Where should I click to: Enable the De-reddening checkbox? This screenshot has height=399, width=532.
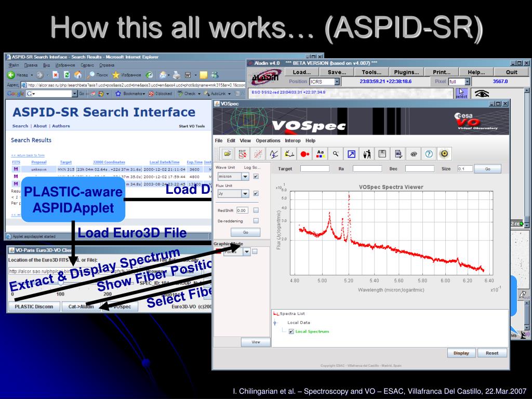tap(256, 221)
